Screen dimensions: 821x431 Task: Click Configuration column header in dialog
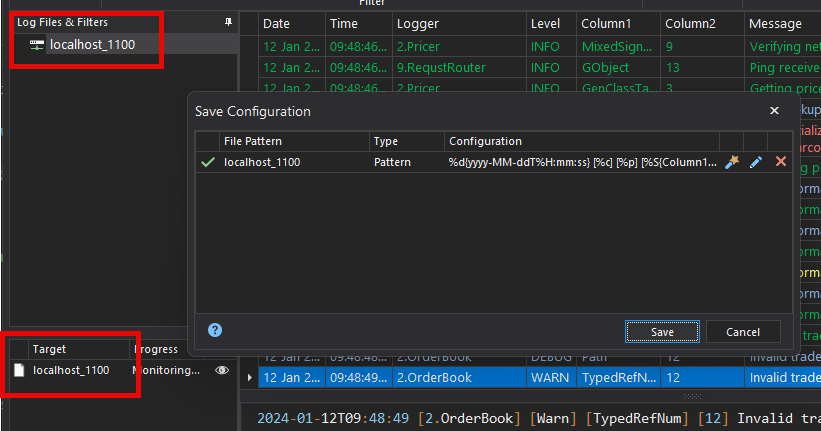point(582,141)
